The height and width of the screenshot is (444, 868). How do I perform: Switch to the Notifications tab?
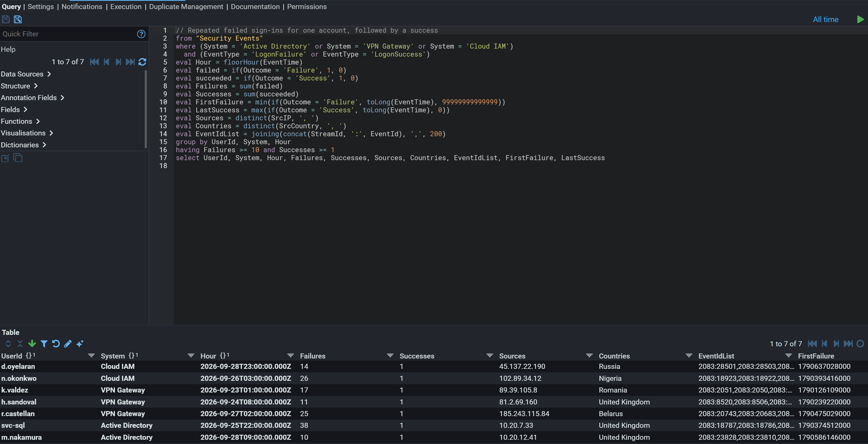[82, 7]
